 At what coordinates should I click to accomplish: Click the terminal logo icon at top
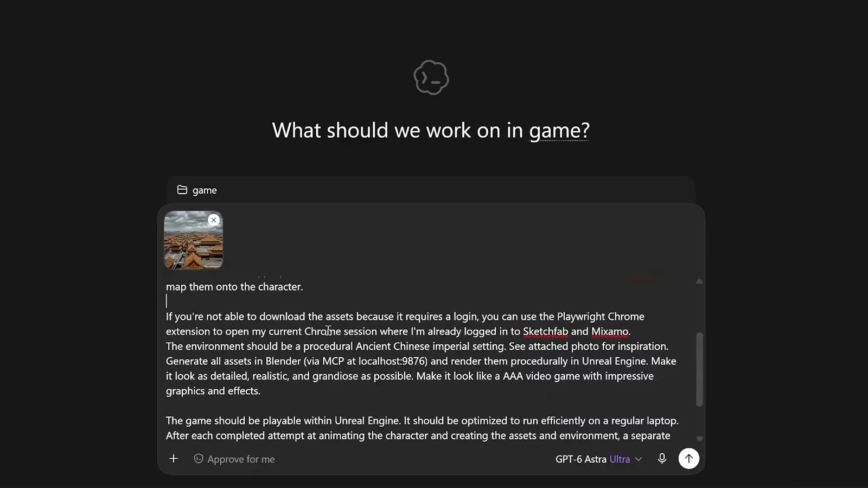tap(431, 78)
